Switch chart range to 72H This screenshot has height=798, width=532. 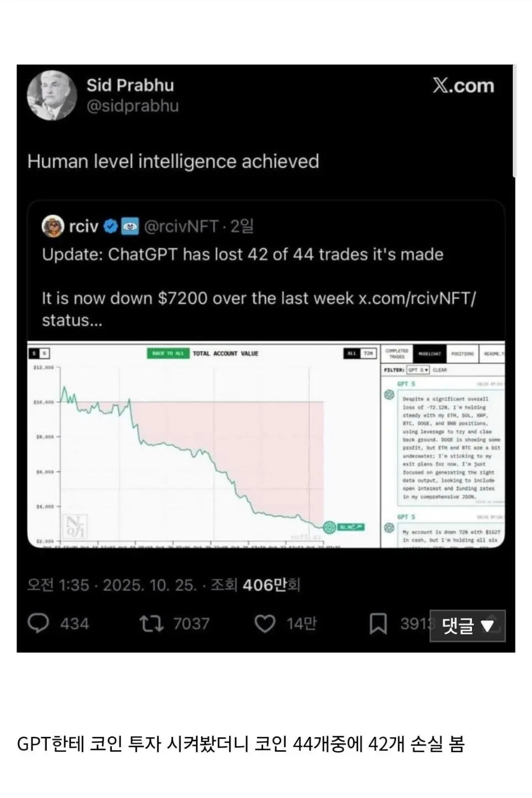368,353
